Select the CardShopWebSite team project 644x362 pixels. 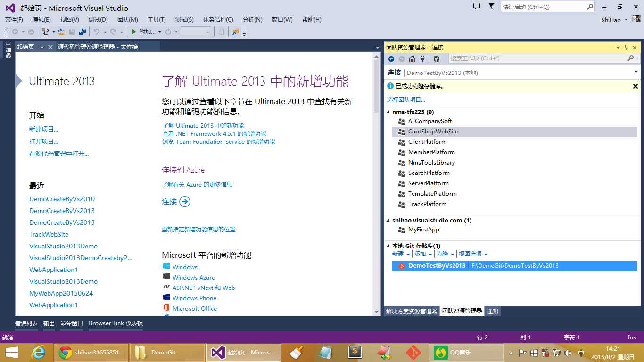point(515,132)
